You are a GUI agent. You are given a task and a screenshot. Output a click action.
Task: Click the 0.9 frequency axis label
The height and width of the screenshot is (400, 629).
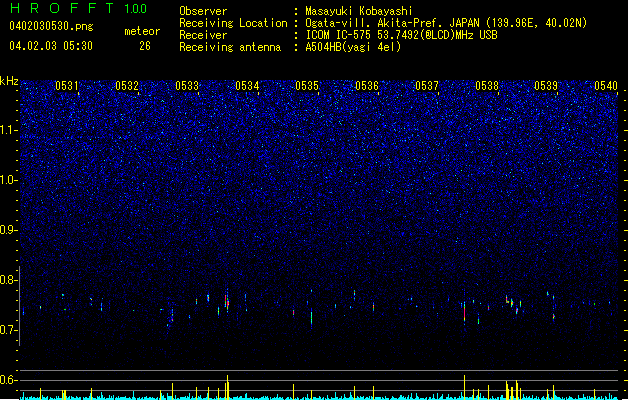pyautogui.click(x=9, y=230)
